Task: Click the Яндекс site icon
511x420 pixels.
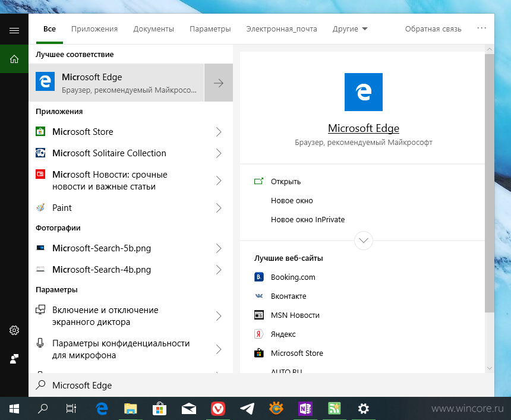Action: pyautogui.click(x=258, y=334)
